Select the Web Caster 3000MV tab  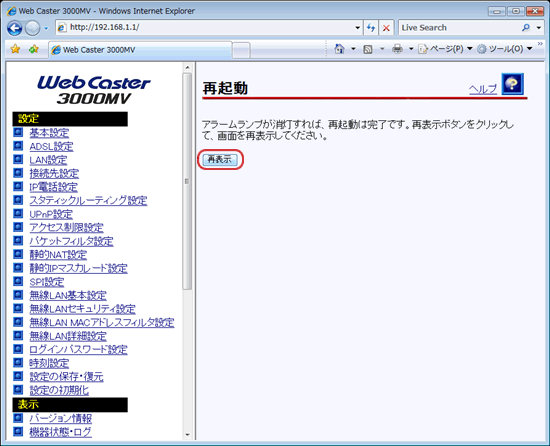pyautogui.click(x=140, y=50)
